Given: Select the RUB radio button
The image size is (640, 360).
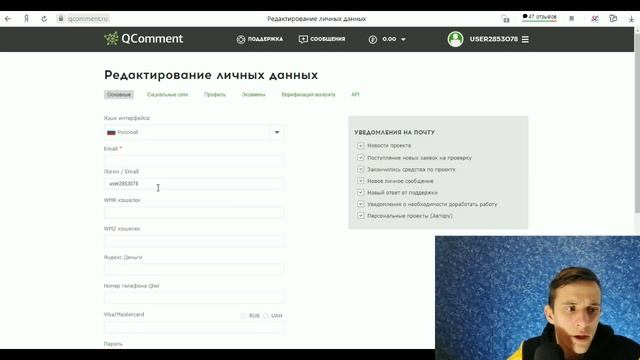Looking at the screenshot, I should 243,316.
